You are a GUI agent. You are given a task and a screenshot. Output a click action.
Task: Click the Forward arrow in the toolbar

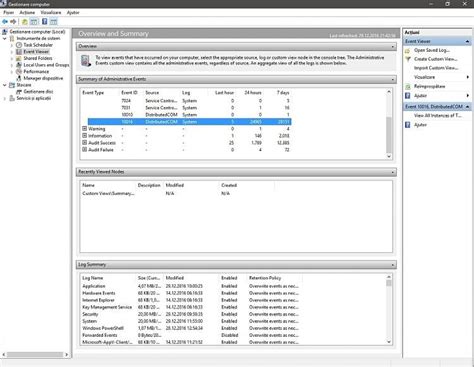point(13,22)
